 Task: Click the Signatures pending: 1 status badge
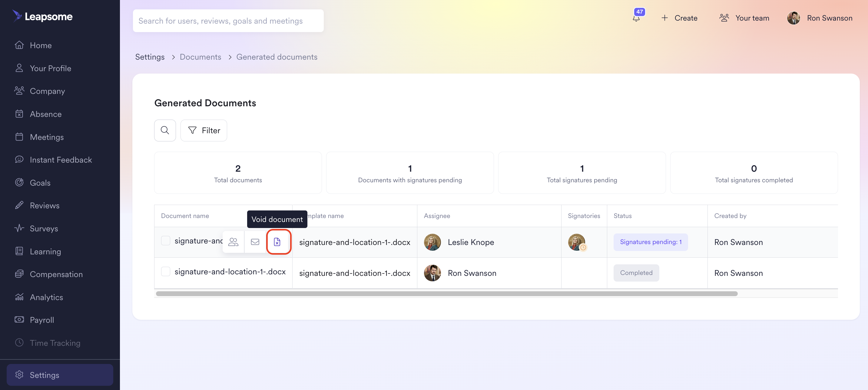(x=650, y=242)
